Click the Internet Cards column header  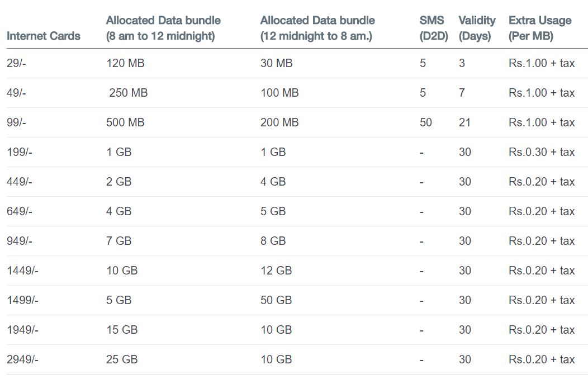click(44, 36)
